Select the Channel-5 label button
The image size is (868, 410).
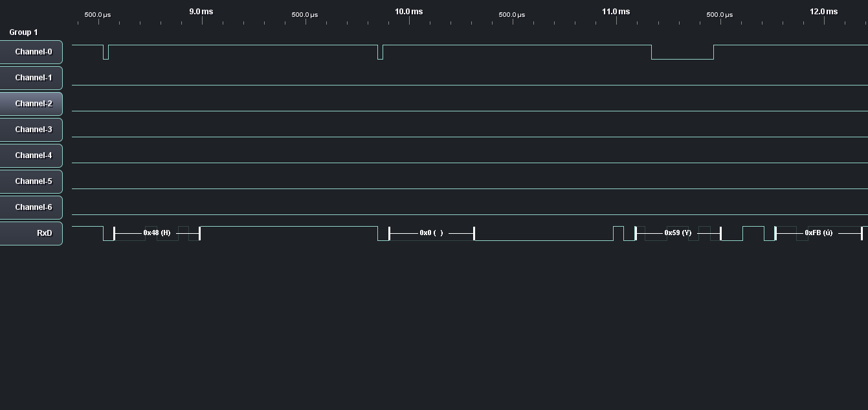[x=31, y=181]
